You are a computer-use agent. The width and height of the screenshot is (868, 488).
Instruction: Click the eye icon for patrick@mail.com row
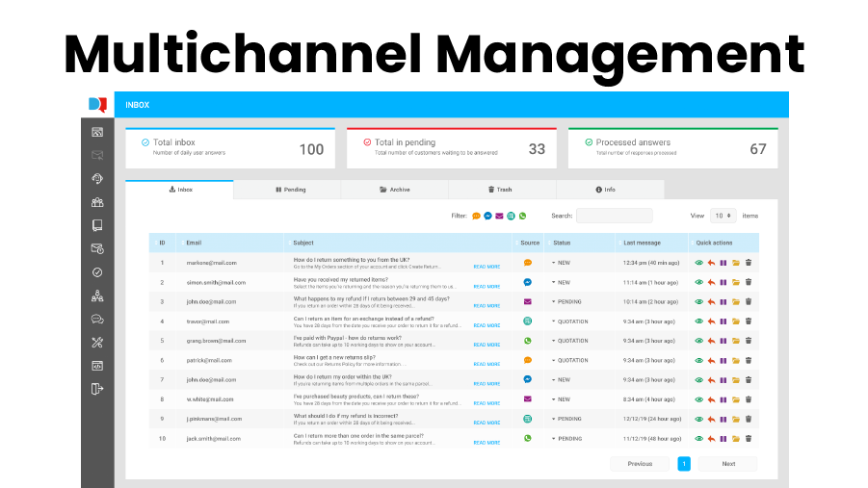[x=699, y=360]
